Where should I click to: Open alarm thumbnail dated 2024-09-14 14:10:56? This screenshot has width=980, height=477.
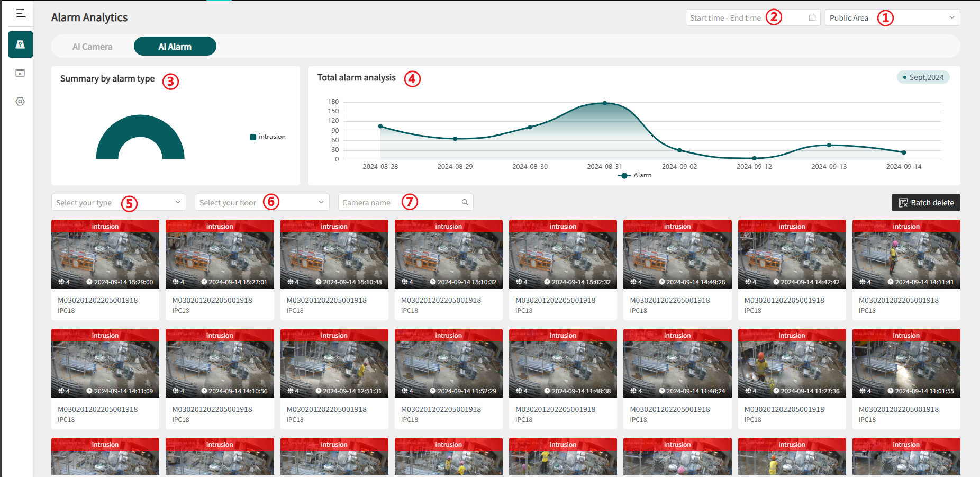coord(220,363)
